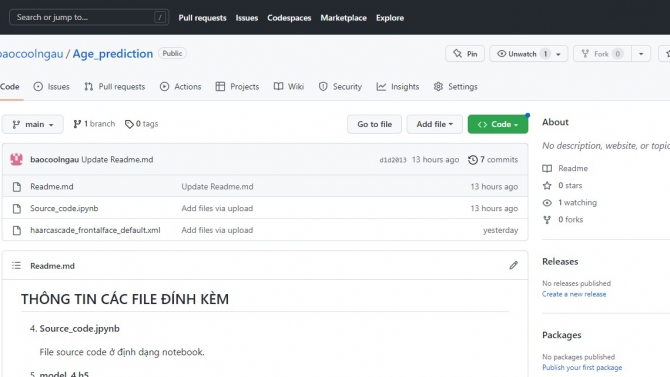Click the search or jump to field
This screenshot has height=377, width=670.
pyautogui.click(x=89, y=18)
